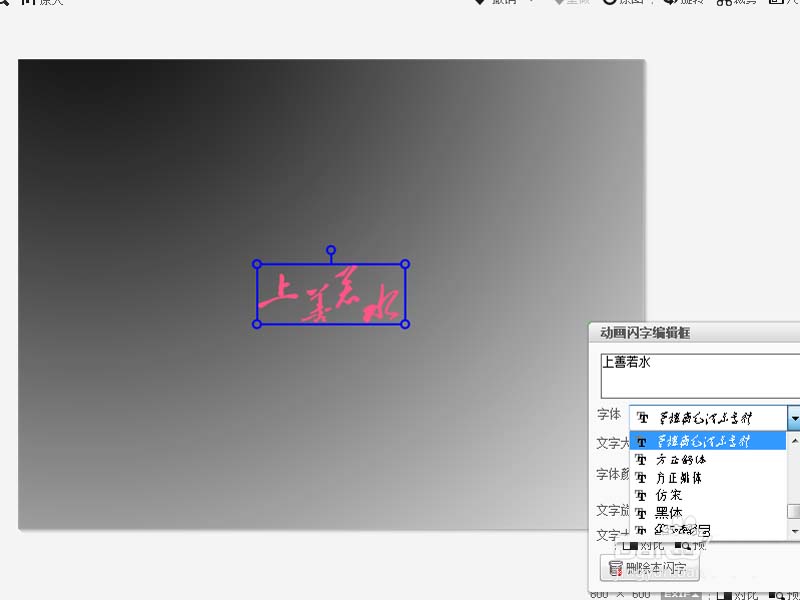Click the font list scroll-down arrow
This screenshot has width=800, height=600.
[794, 531]
